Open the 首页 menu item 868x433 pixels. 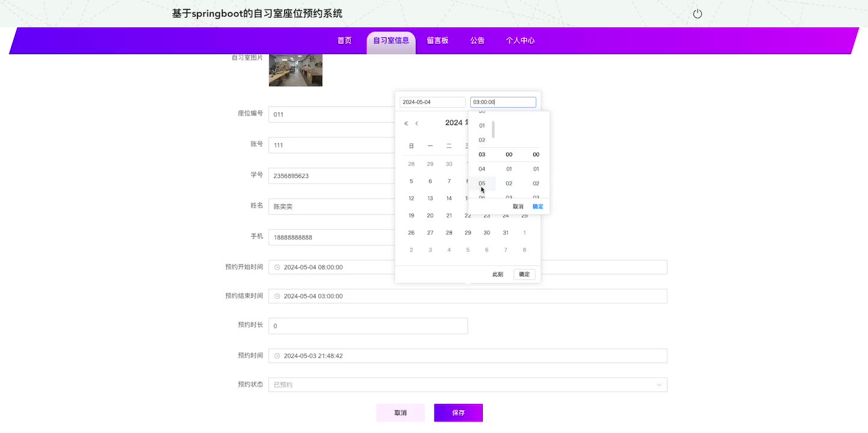point(344,41)
